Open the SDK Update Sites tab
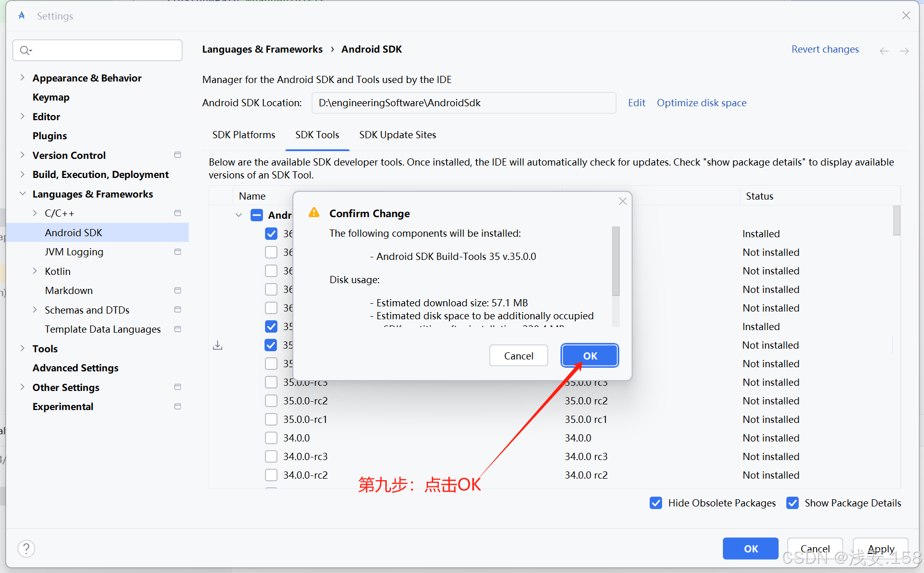The width and height of the screenshot is (924, 573). (x=398, y=135)
